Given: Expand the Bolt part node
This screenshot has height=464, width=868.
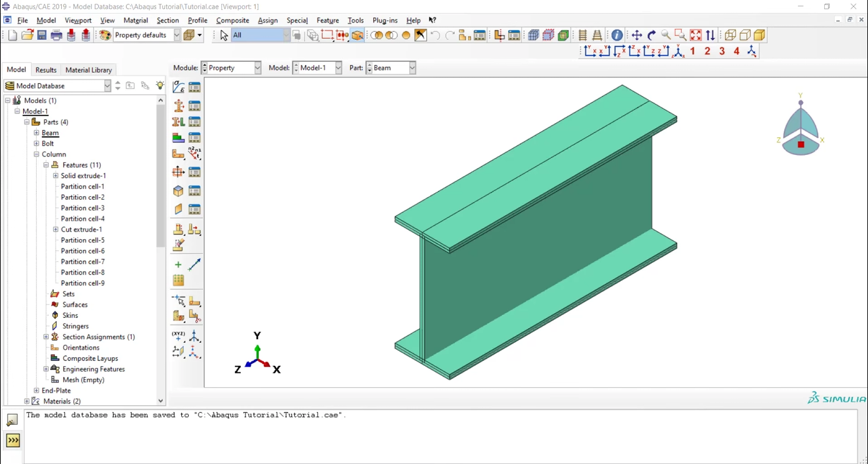Looking at the screenshot, I should (x=36, y=144).
